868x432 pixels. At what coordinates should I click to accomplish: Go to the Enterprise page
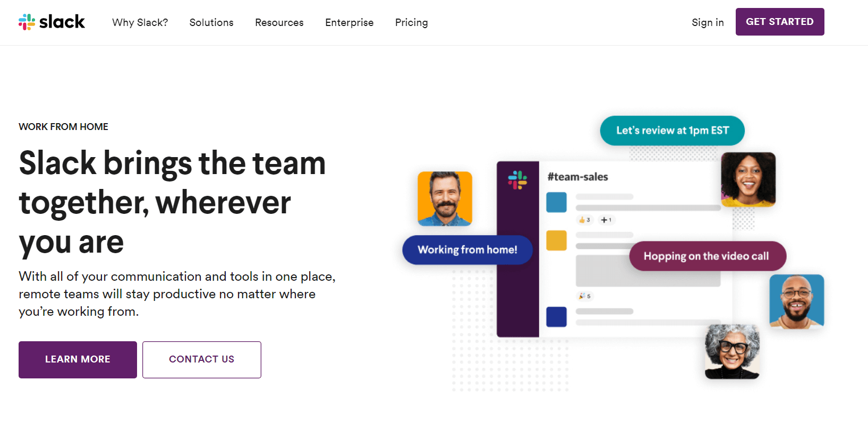pyautogui.click(x=350, y=22)
